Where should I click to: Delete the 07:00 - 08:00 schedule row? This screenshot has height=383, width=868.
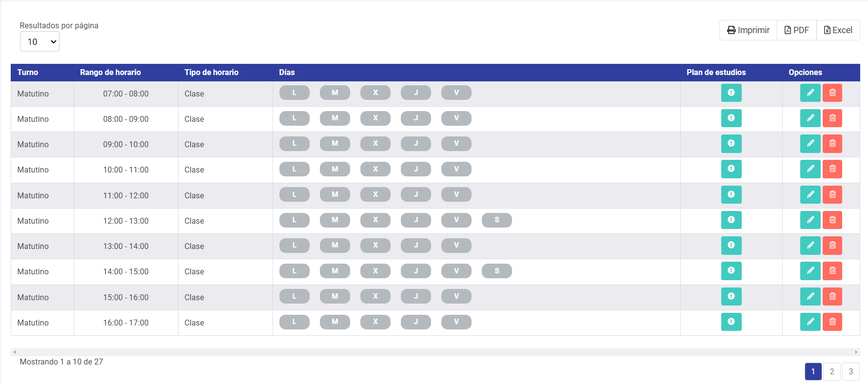pos(832,93)
